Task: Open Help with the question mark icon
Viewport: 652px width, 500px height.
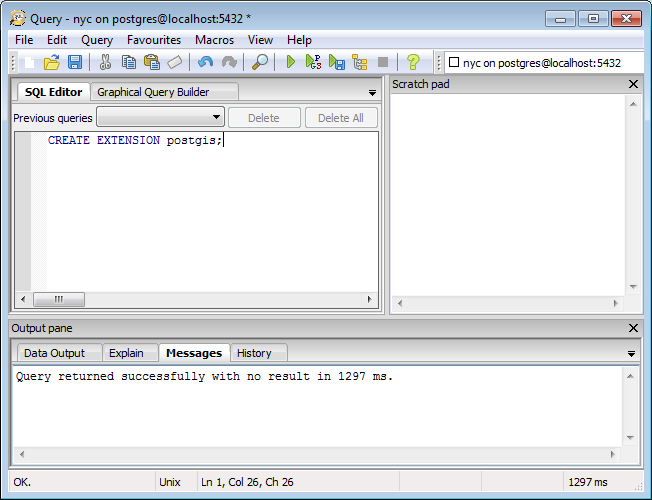Action: [413, 62]
